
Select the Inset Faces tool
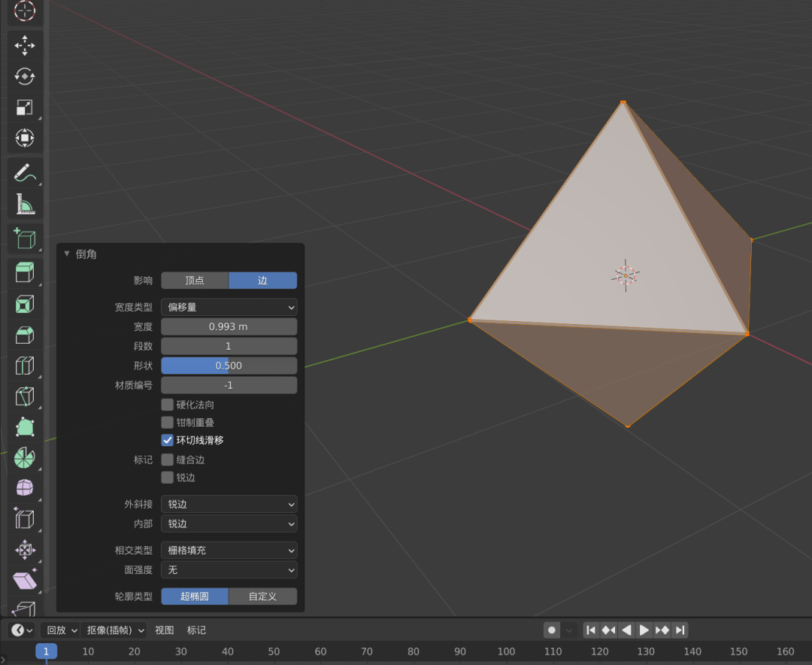coord(24,304)
